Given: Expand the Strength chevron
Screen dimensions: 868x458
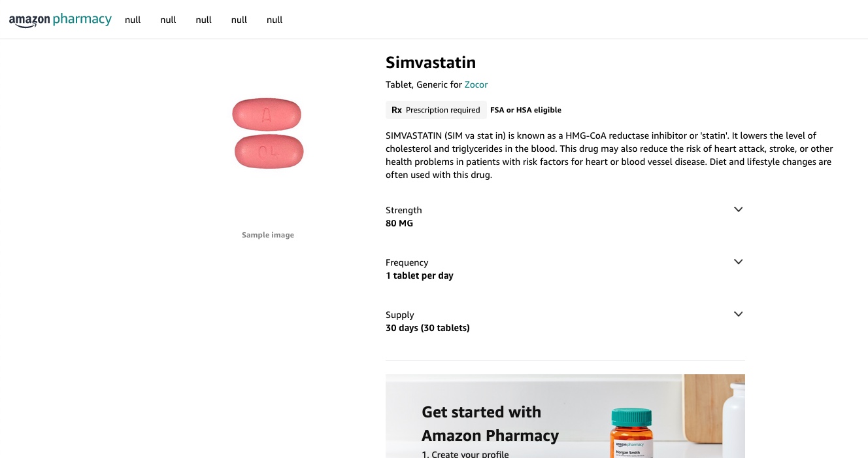Looking at the screenshot, I should point(738,209).
